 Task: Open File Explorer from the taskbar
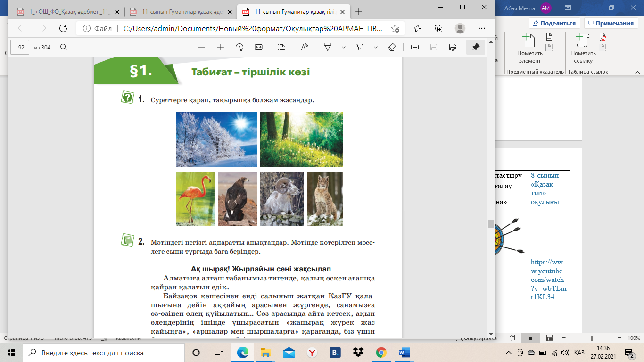(266, 353)
